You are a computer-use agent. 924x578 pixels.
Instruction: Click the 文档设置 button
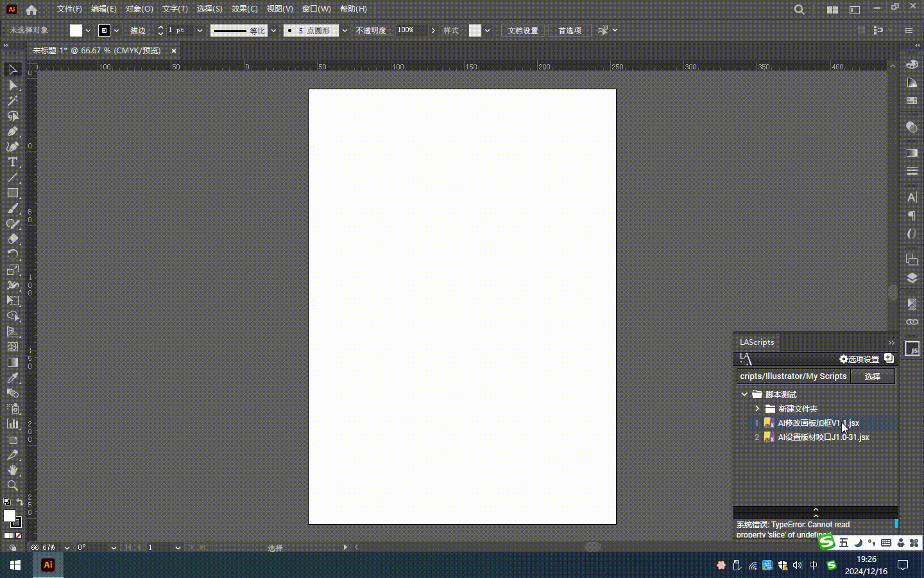pyautogui.click(x=523, y=30)
